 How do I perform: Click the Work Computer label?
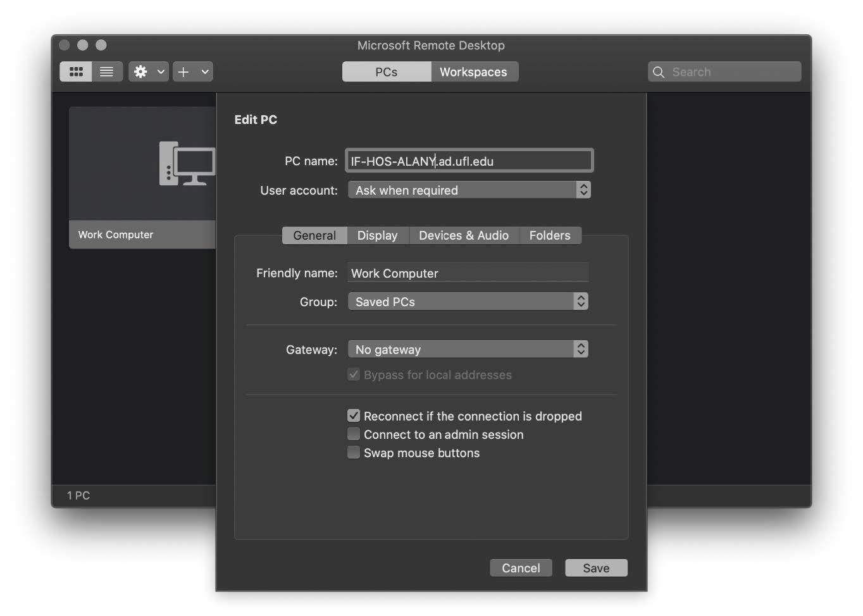[116, 235]
